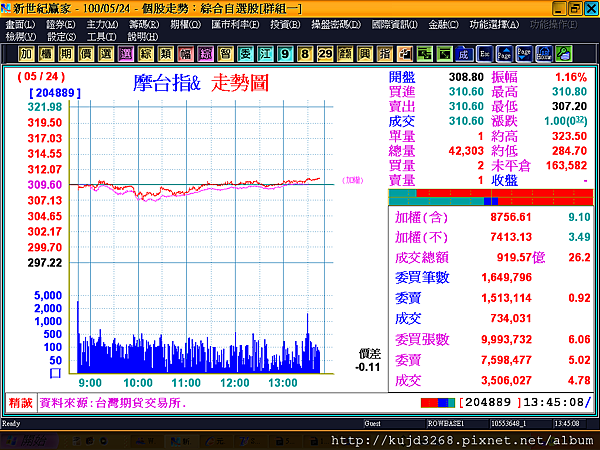
Task: Click the yellow 綜 toolbar button
Action: pos(145,54)
